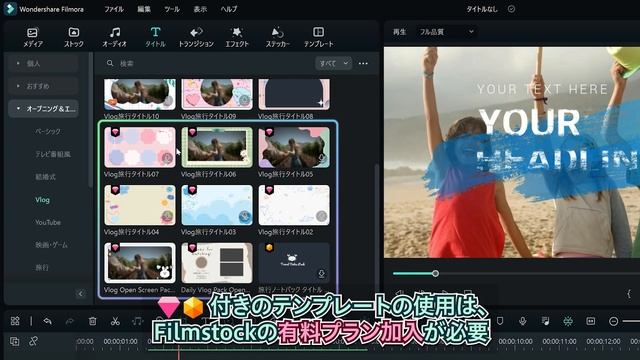
Task: Open the three-dot more options menu
Action: tap(363, 63)
